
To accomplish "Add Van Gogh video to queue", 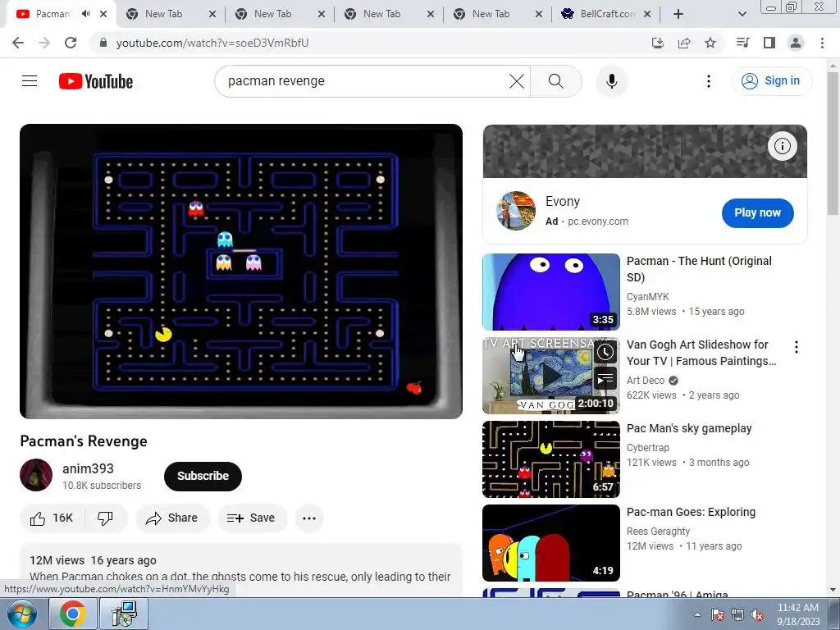I will [x=605, y=379].
